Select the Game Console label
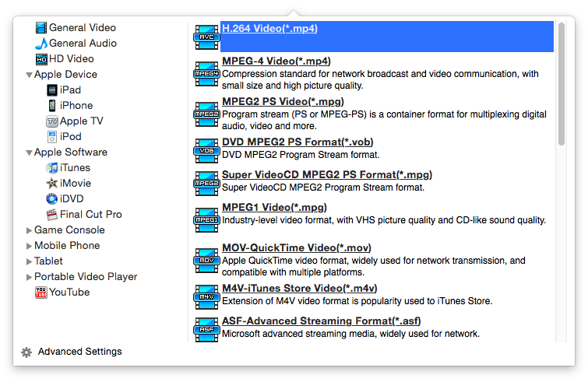588x382 pixels. pos(69,230)
